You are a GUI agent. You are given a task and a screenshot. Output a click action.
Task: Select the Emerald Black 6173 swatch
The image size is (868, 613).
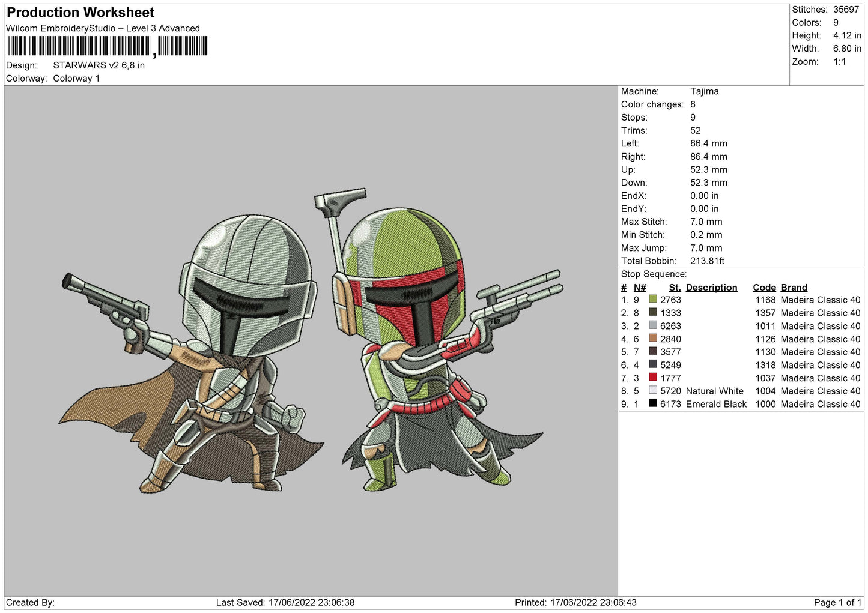pyautogui.click(x=653, y=404)
